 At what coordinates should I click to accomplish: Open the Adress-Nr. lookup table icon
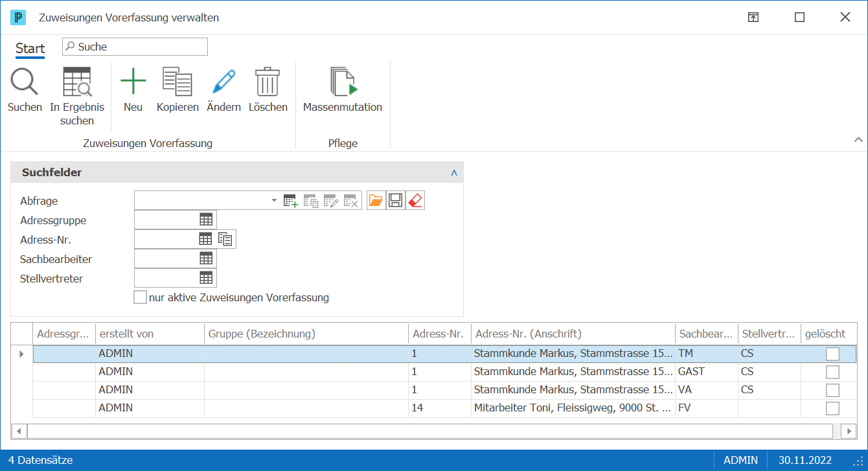pos(205,239)
